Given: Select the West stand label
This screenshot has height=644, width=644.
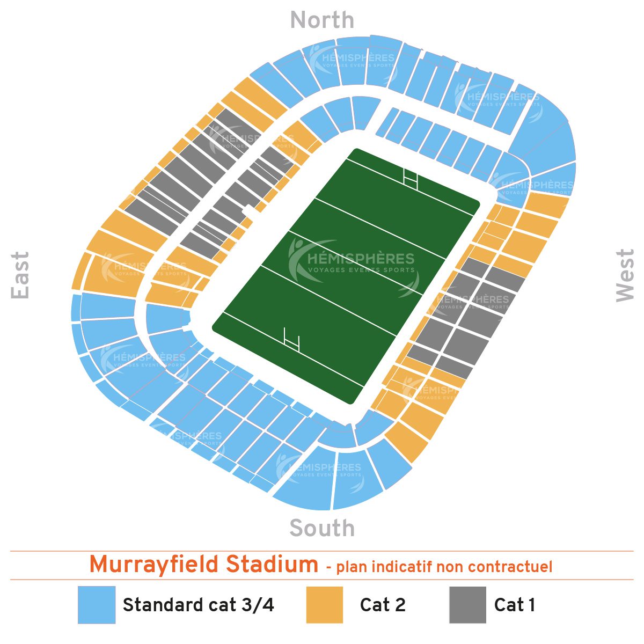Looking at the screenshot, I should coord(625,275).
